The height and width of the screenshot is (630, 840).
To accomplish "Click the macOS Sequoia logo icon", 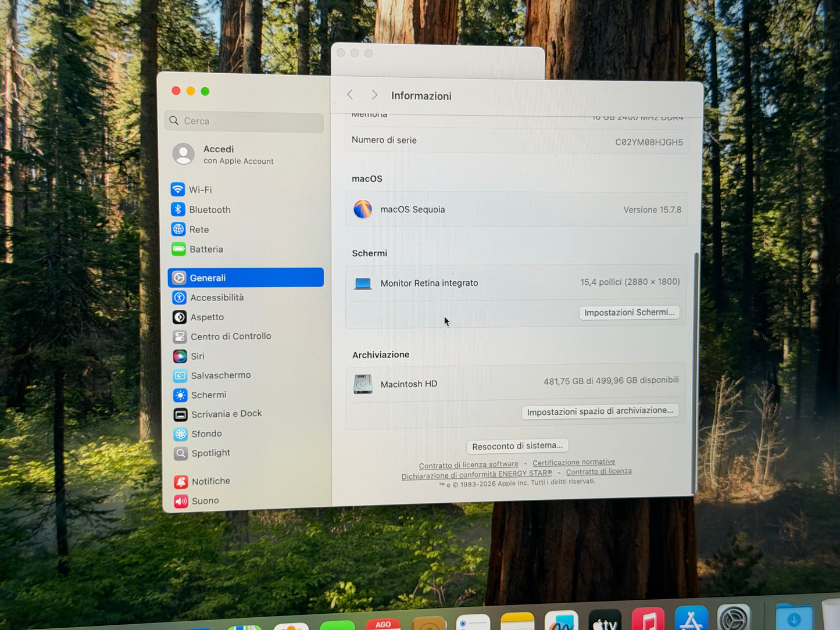I will (x=363, y=209).
